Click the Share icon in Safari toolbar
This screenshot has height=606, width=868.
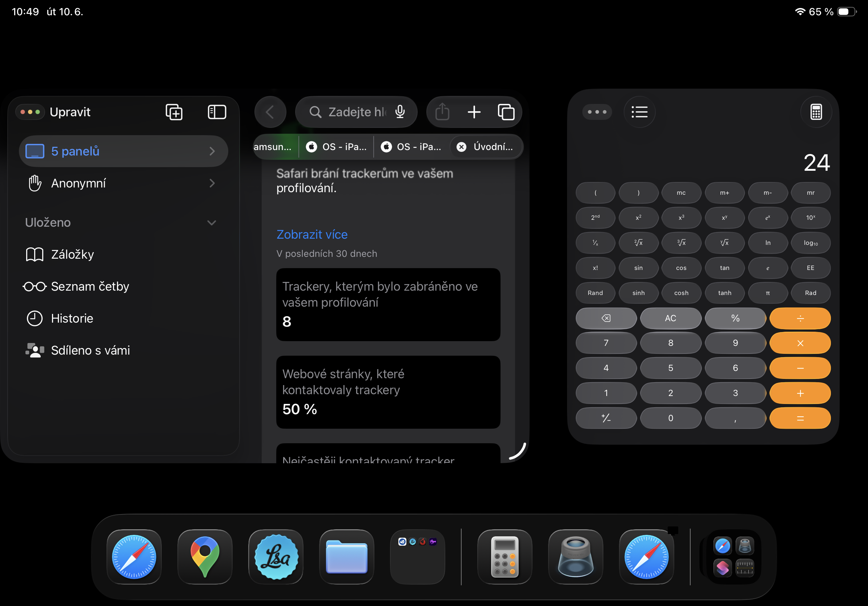442,112
